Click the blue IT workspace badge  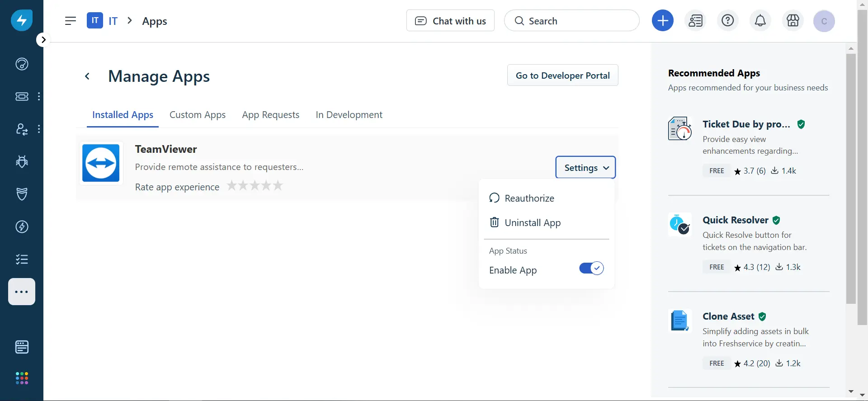point(95,20)
